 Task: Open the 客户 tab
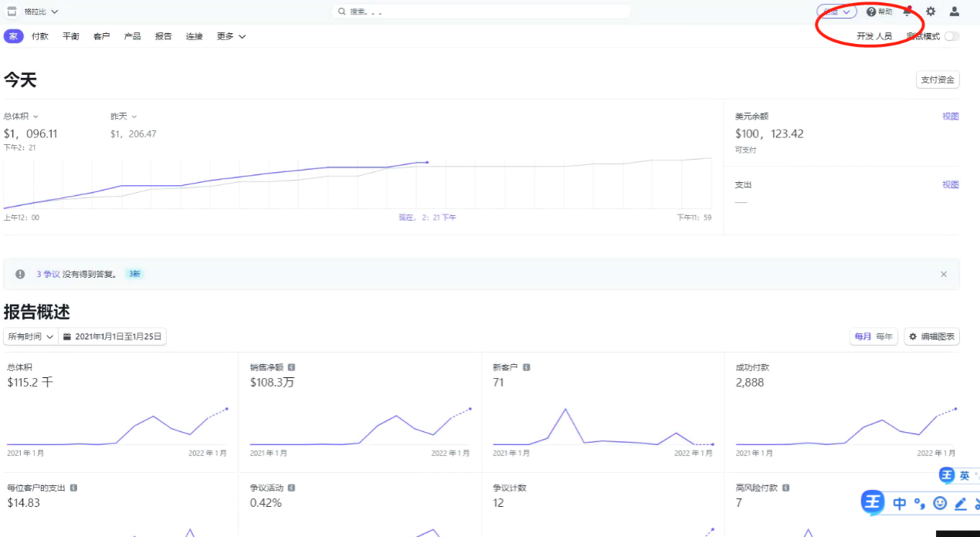point(101,36)
